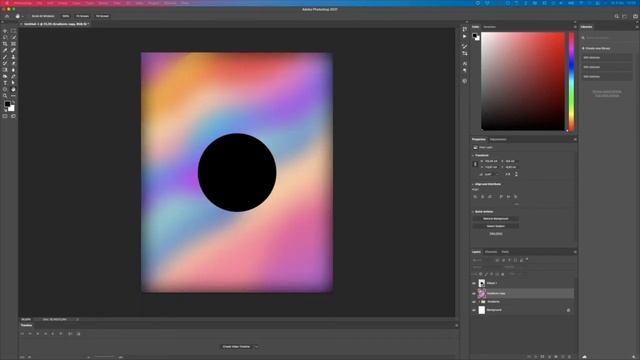Select the Pen tool
Image resolution: width=640 pixels, height=360 pixels.
click(x=13, y=76)
